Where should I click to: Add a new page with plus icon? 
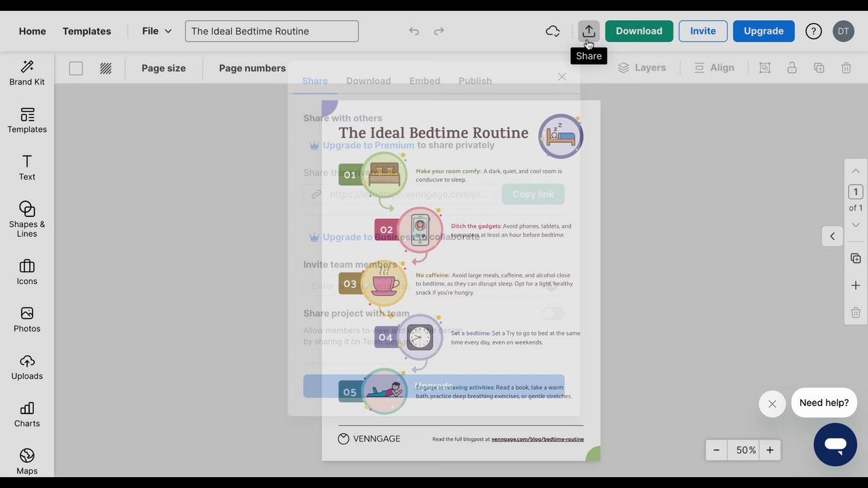coord(856,285)
